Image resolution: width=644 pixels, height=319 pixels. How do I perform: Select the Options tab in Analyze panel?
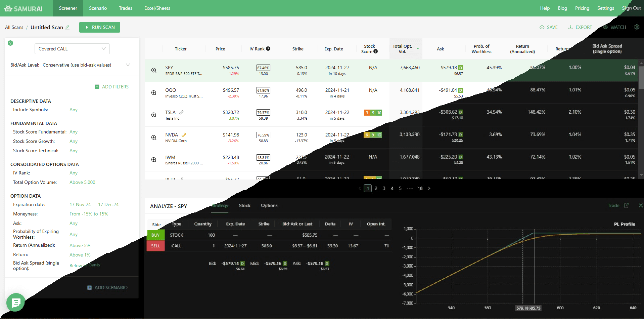[x=269, y=205]
